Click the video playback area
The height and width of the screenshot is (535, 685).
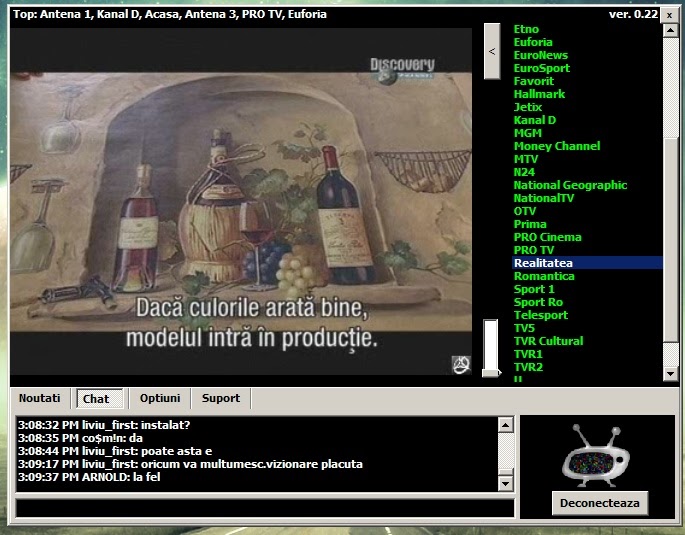[241, 201]
